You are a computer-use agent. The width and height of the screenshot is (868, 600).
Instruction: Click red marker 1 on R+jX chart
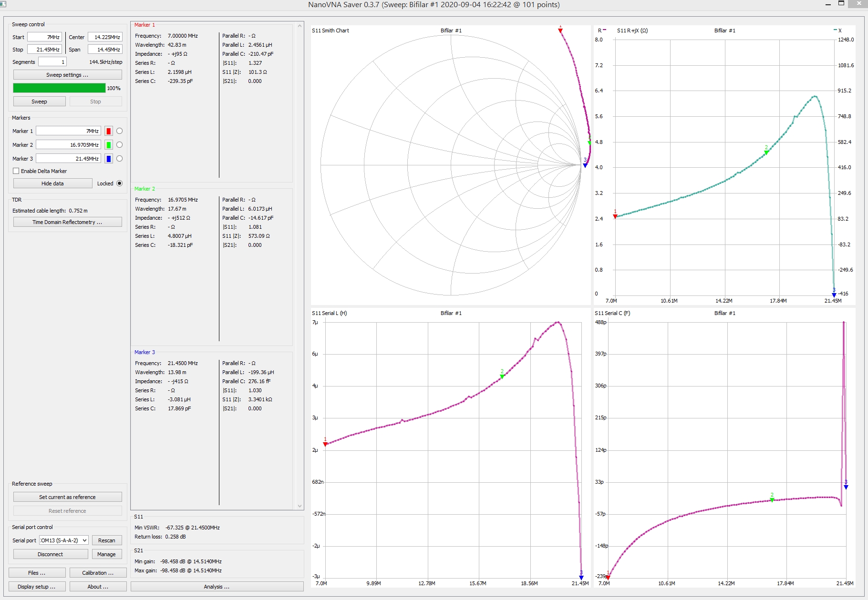click(615, 216)
